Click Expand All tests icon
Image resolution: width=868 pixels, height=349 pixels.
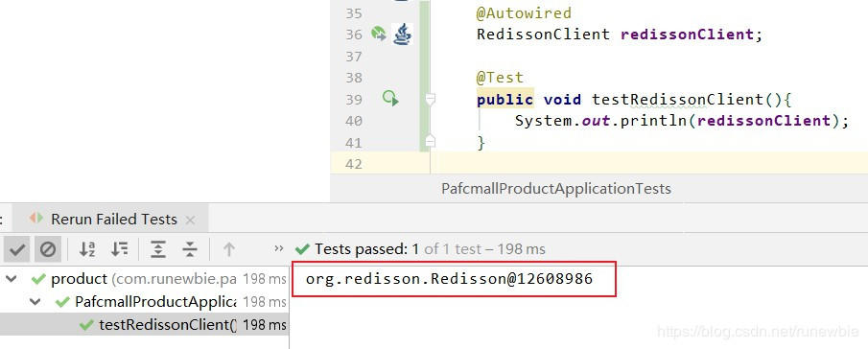158,249
